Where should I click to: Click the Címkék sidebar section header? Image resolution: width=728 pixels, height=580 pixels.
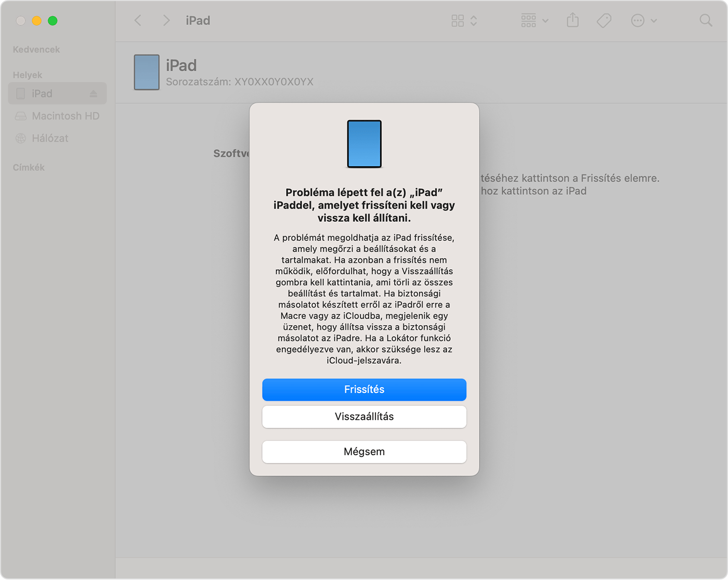pyautogui.click(x=28, y=167)
